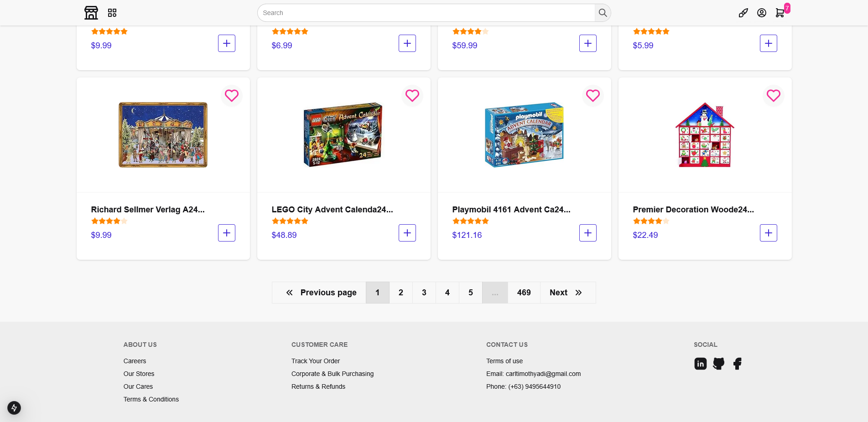View the shopping cart with 7 items
The image size is (868, 422).
click(x=780, y=13)
